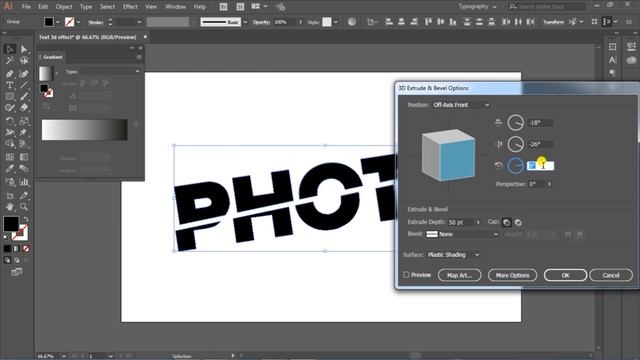Switch toolbox to Gradient fill mode
Image resolution: width=640 pixels, height=360 pixels.
click(x=16, y=248)
